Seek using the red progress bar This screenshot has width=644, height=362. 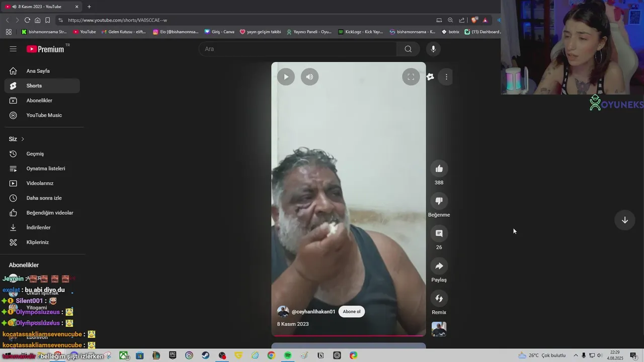[349, 335]
